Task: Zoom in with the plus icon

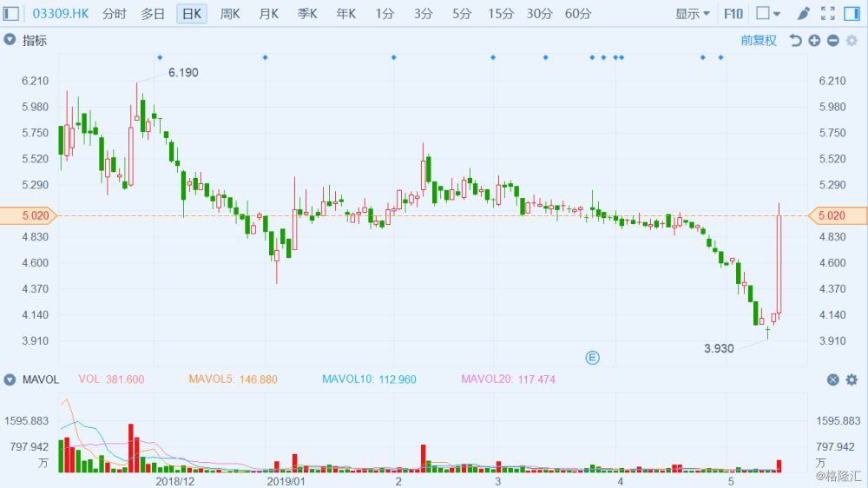Action: (814, 40)
